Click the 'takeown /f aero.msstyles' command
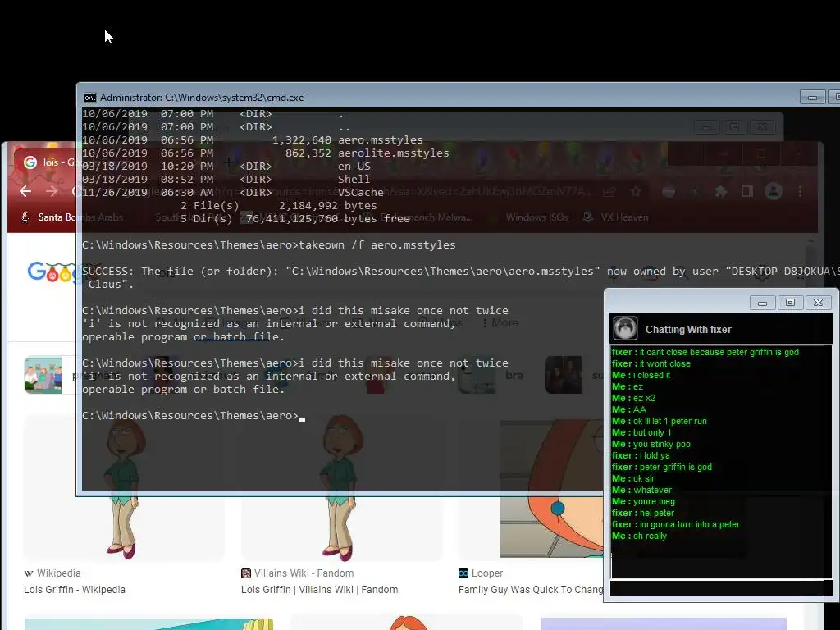Viewport: 840px width, 630px height. [x=377, y=244]
